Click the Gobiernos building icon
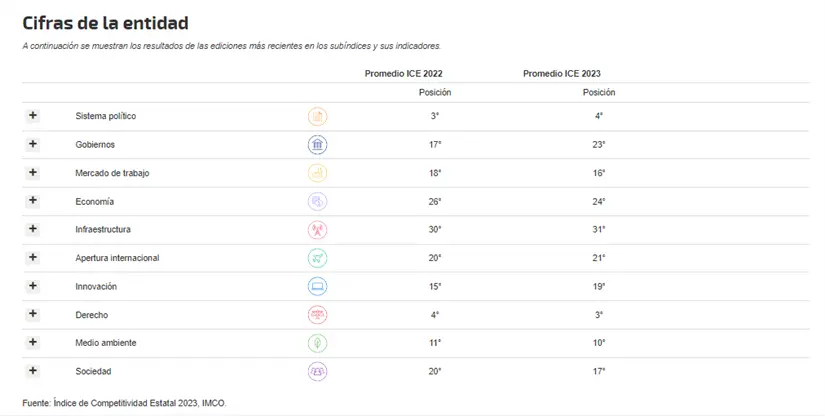Image resolution: width=825 pixels, height=416 pixels. 317,145
